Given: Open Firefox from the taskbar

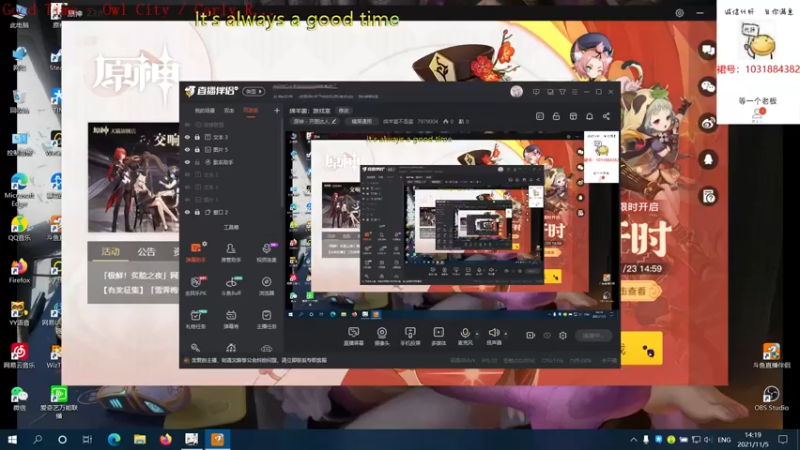Looking at the screenshot, I should coord(165,439).
